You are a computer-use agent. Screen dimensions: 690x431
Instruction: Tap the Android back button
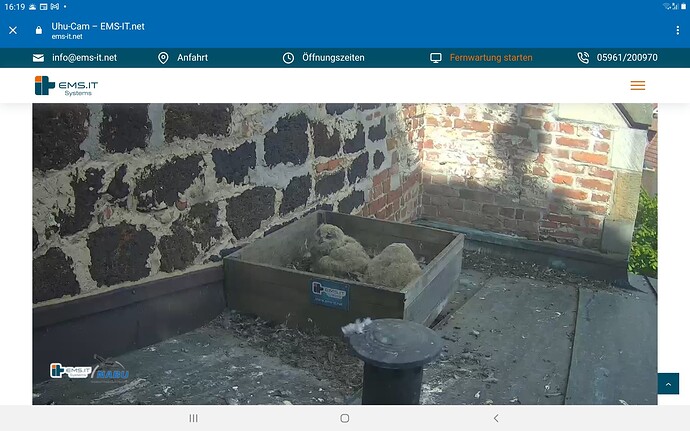[x=496, y=418]
